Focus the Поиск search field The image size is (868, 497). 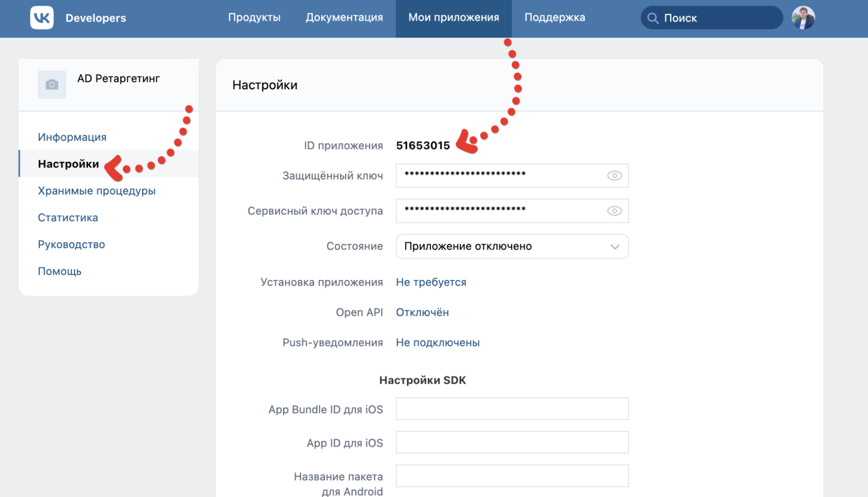(x=712, y=18)
